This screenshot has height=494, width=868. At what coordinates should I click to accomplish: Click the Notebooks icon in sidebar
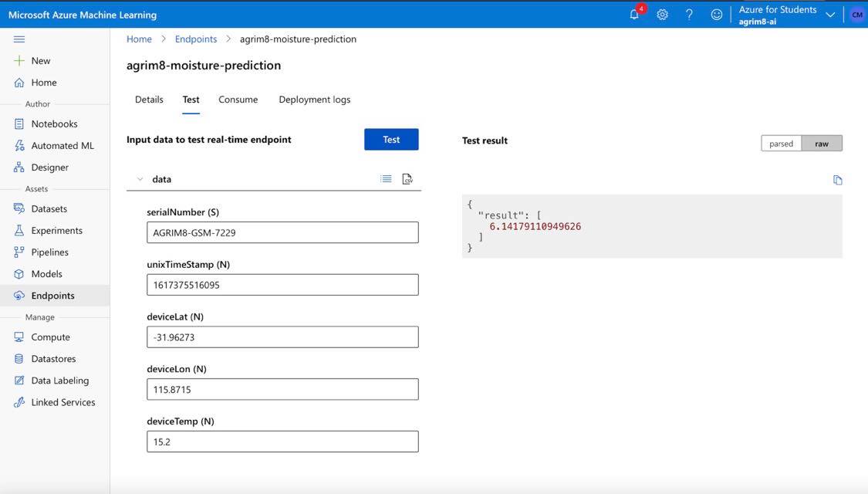coord(19,124)
